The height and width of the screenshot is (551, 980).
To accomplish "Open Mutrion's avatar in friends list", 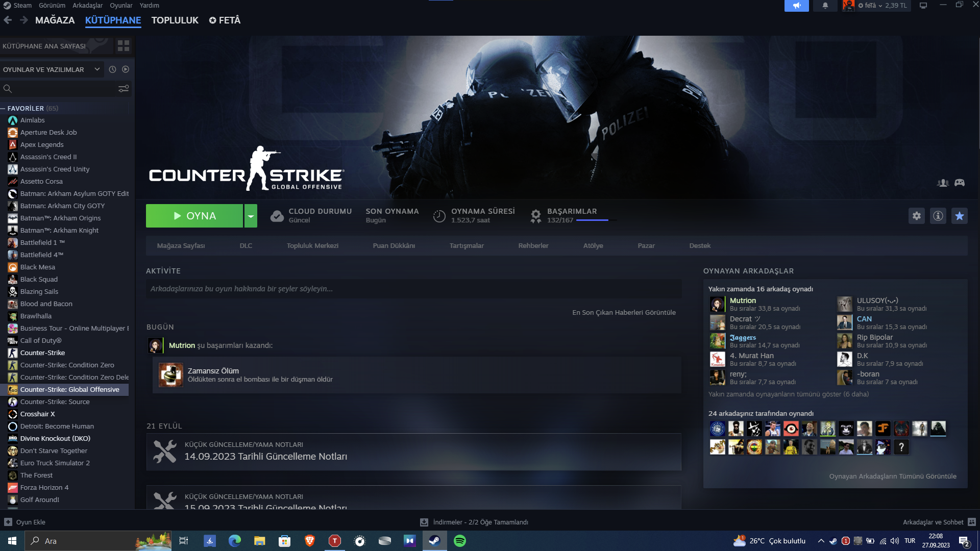I will click(717, 304).
